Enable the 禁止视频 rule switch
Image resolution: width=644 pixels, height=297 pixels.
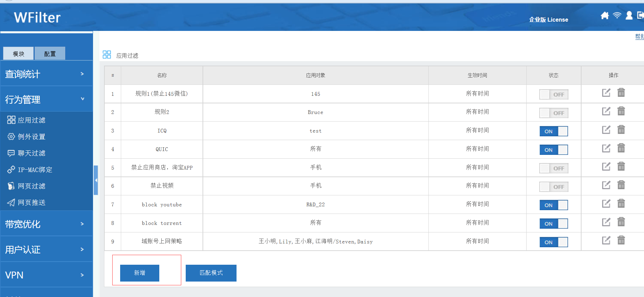[x=553, y=187]
